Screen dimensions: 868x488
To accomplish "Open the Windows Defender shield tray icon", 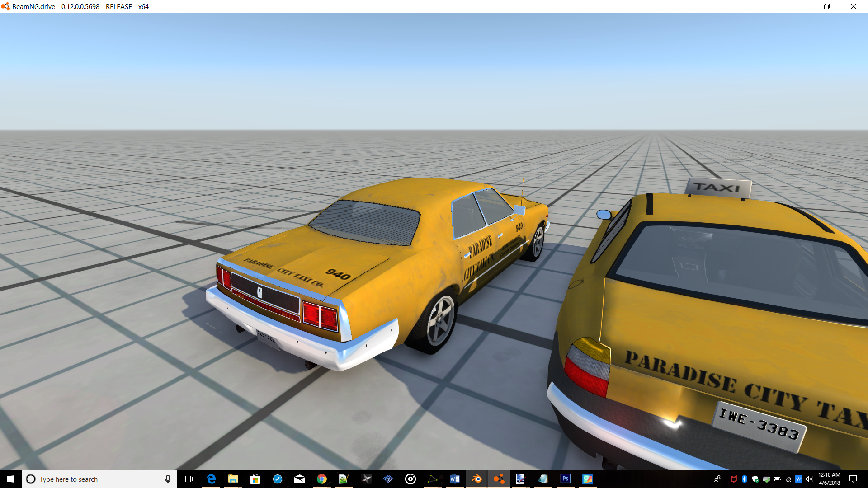I will (755, 479).
